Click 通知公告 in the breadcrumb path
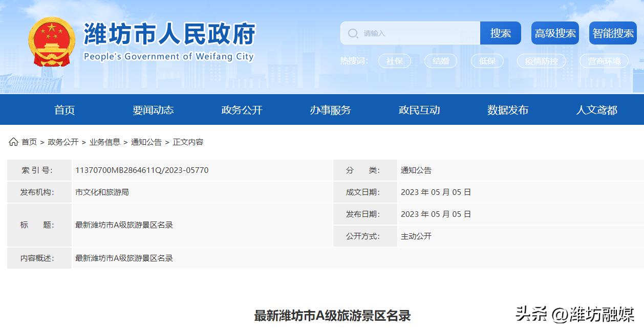The height and width of the screenshot is (332, 644). point(146,142)
